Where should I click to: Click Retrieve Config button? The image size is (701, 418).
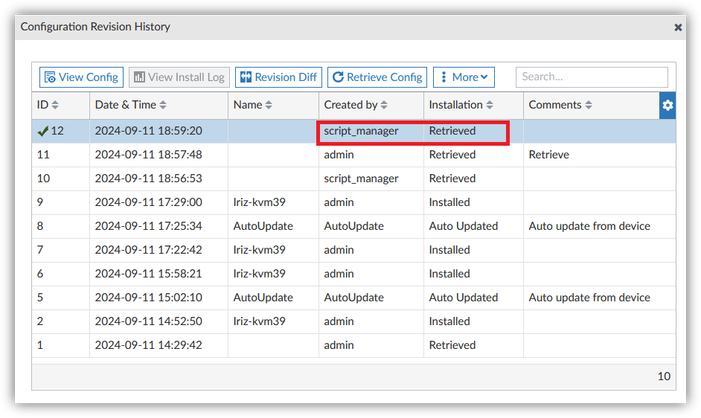click(377, 77)
